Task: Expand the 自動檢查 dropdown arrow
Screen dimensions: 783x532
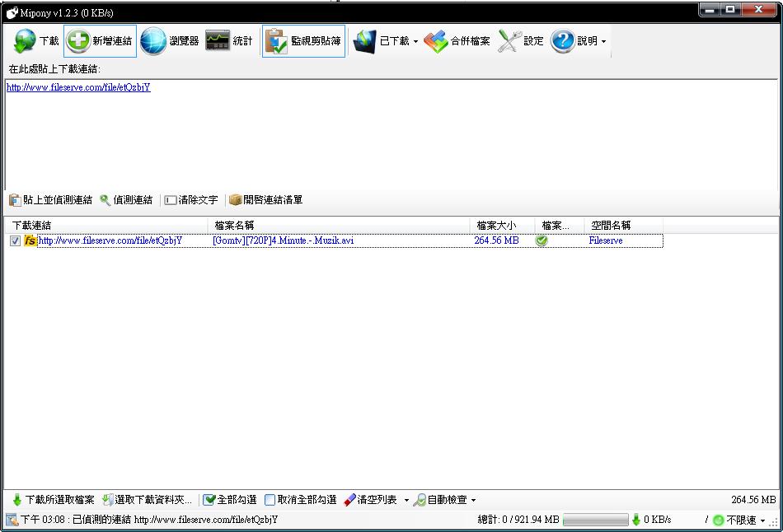Action: (x=473, y=500)
